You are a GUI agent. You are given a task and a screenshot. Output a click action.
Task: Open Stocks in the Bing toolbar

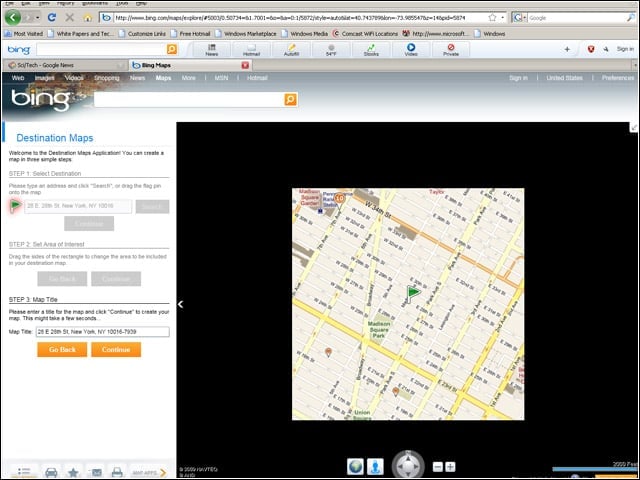tap(371, 50)
